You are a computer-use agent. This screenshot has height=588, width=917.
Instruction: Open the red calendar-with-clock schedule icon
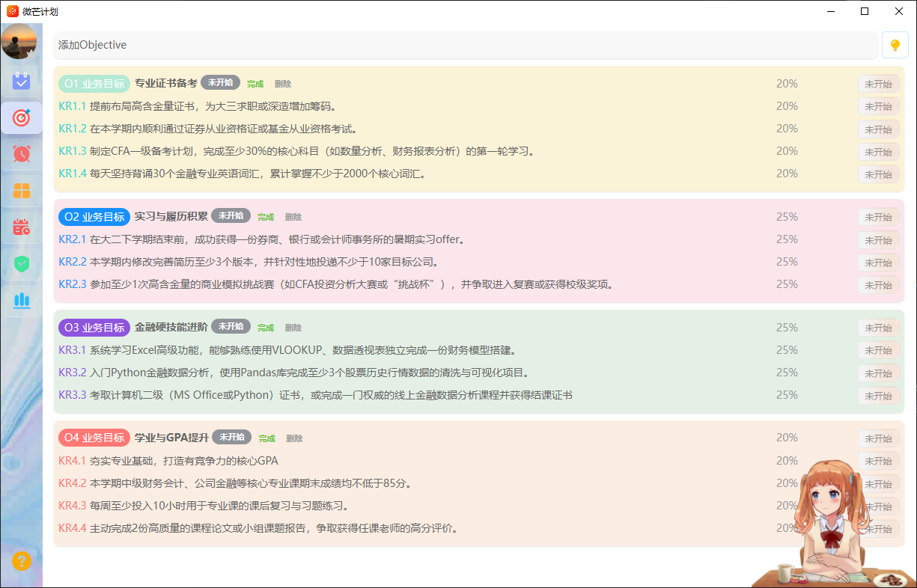tap(22, 227)
